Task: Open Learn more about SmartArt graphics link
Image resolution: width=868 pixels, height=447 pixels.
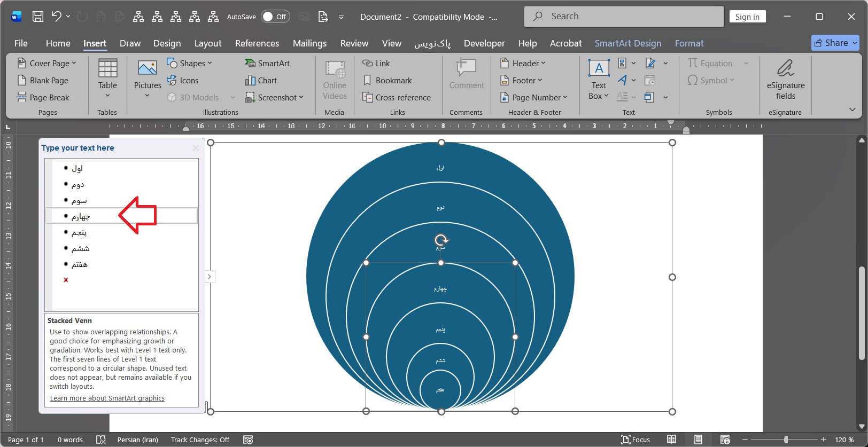Action: coord(107,398)
